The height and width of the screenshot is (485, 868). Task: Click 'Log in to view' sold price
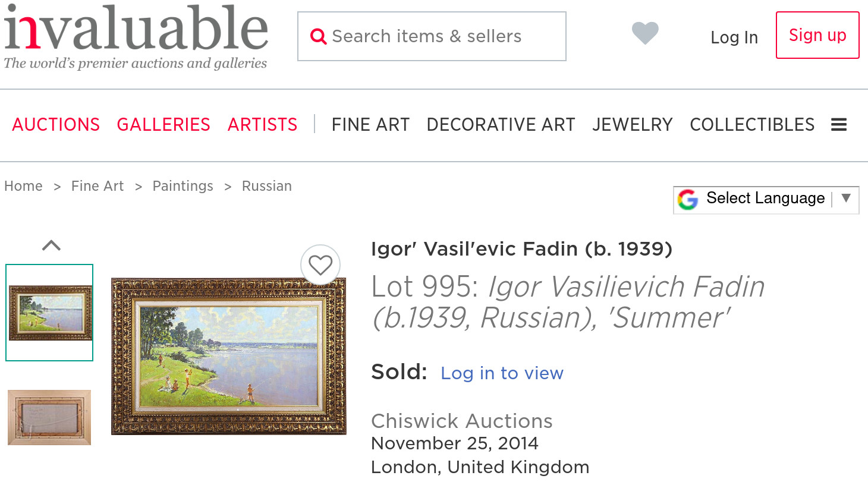click(x=502, y=373)
